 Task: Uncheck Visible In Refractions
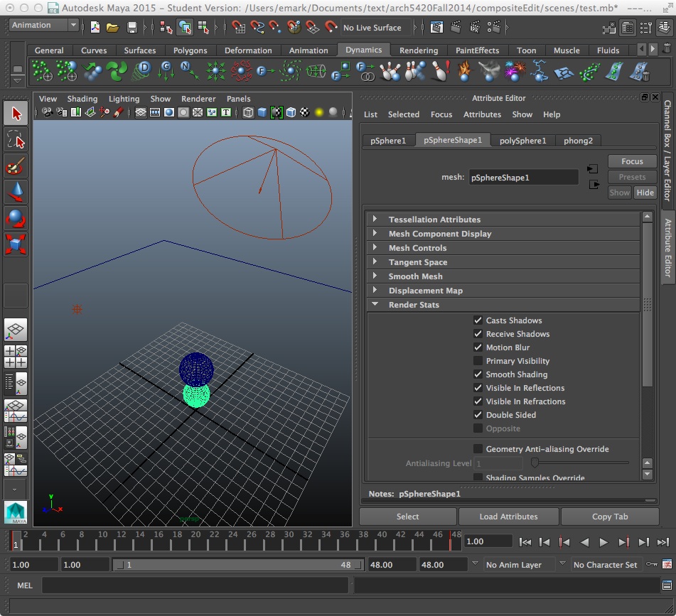point(478,401)
